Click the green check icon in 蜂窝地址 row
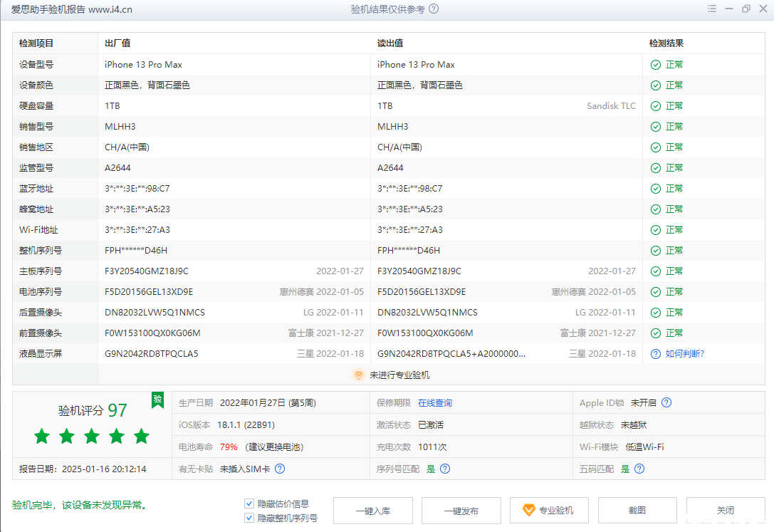 [656, 210]
